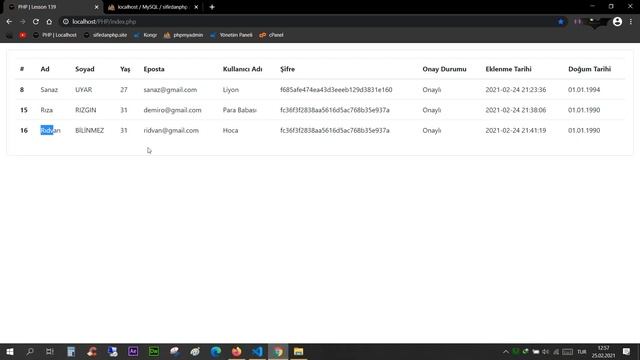Click the Soyad column header
Image resolution: width=640 pixels, height=360 pixels.
(x=85, y=69)
